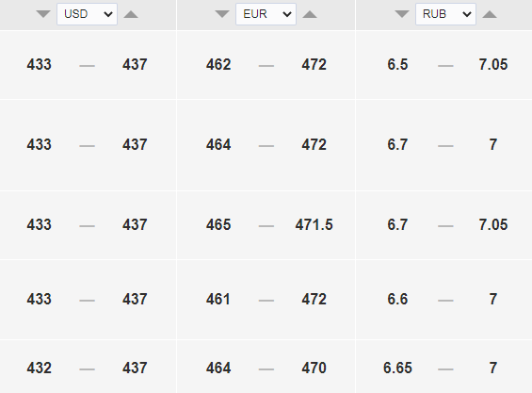Select the 471.5 EUR sell rate

(x=314, y=225)
